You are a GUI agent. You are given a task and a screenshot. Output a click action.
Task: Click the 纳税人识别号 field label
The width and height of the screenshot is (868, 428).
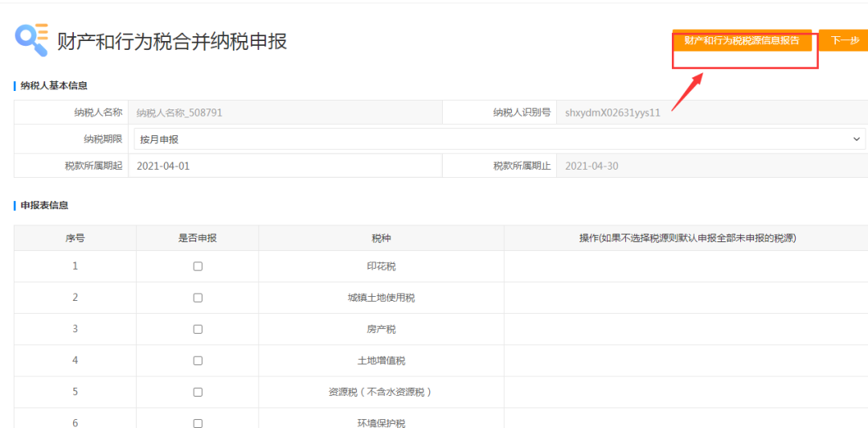click(522, 113)
